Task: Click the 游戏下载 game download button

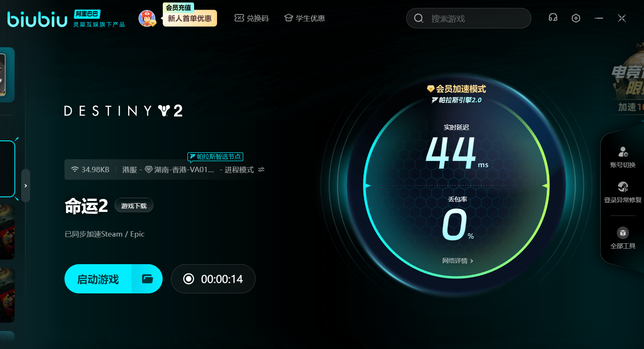Action: point(134,206)
